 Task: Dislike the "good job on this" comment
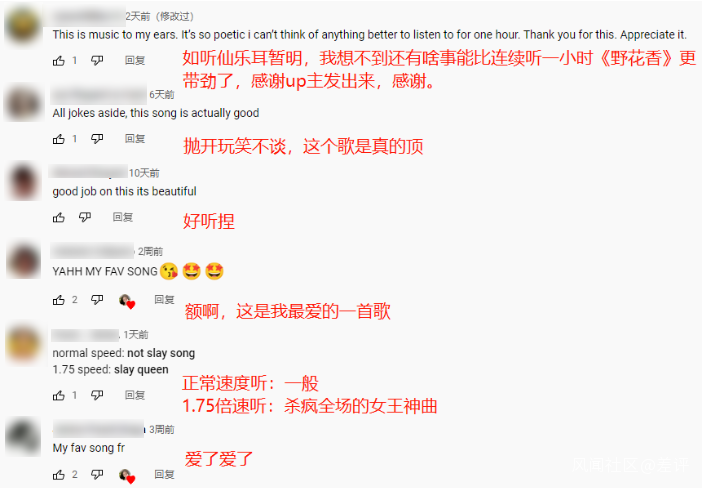(x=85, y=218)
